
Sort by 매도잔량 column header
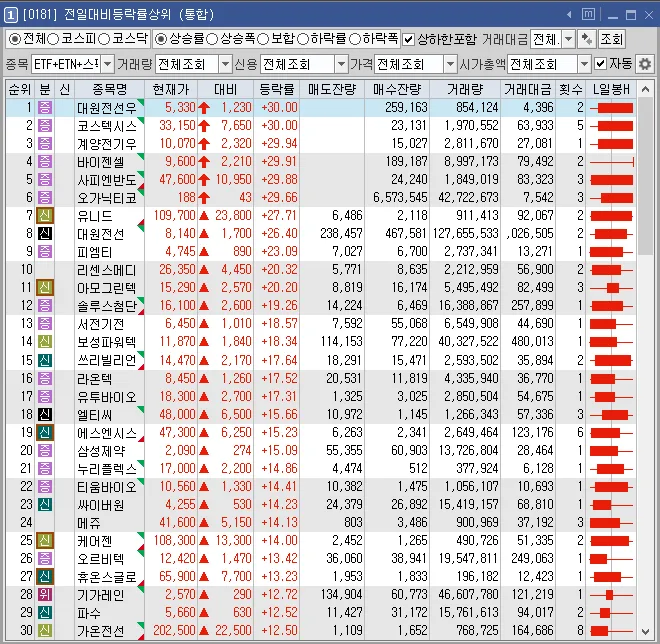pyautogui.click(x=332, y=89)
